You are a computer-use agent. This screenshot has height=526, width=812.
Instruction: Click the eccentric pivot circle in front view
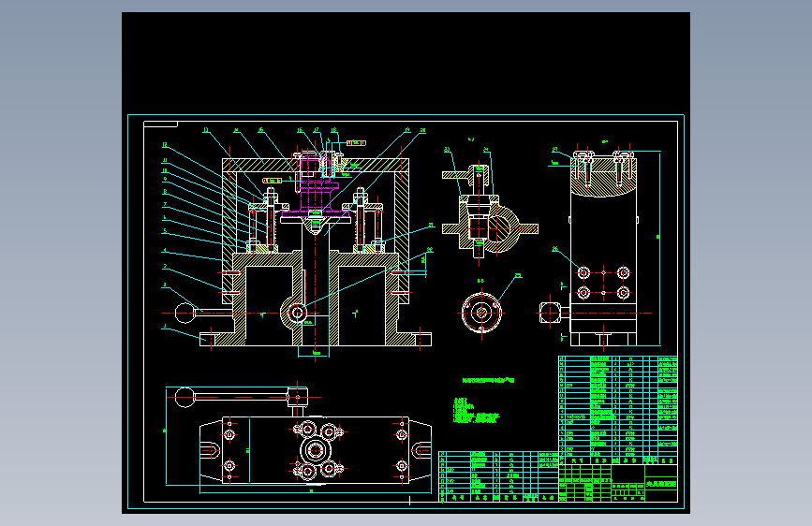(297, 313)
